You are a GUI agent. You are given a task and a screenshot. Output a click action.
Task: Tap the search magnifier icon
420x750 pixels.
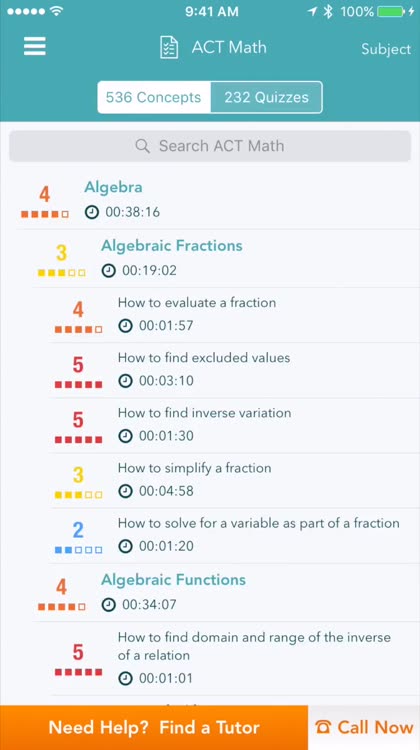point(142,146)
